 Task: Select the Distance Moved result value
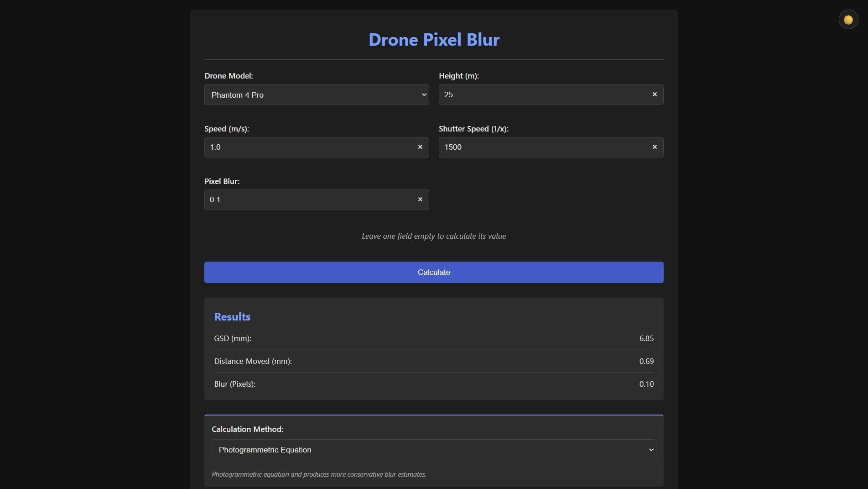point(646,361)
